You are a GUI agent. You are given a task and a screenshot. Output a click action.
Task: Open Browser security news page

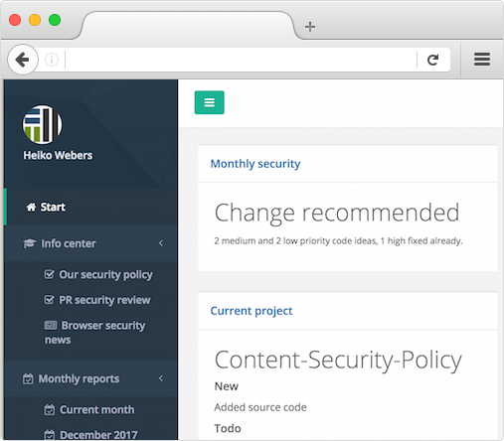(94, 333)
